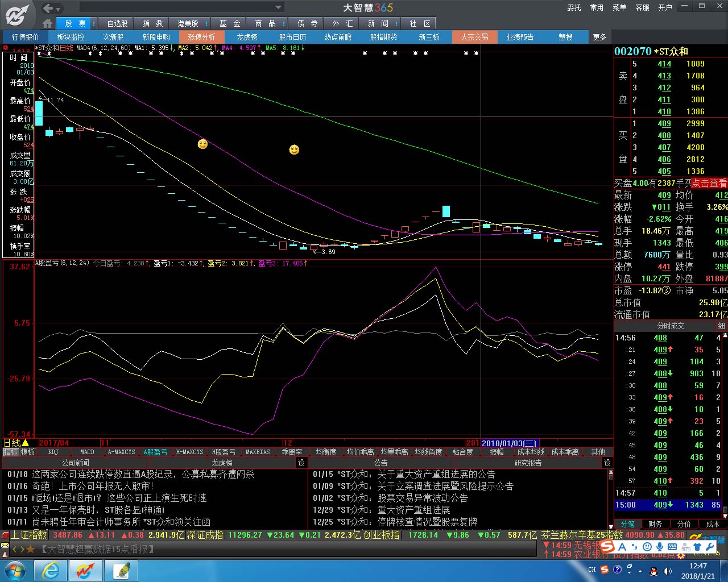Click the news panel scroll down arrow
Viewport: 728px width, 582px height.
(x=611, y=526)
